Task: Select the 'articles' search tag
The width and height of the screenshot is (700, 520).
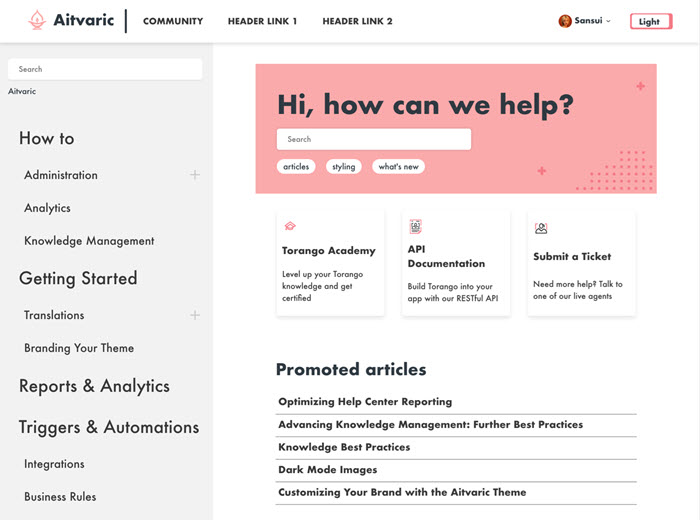Action: 296,167
